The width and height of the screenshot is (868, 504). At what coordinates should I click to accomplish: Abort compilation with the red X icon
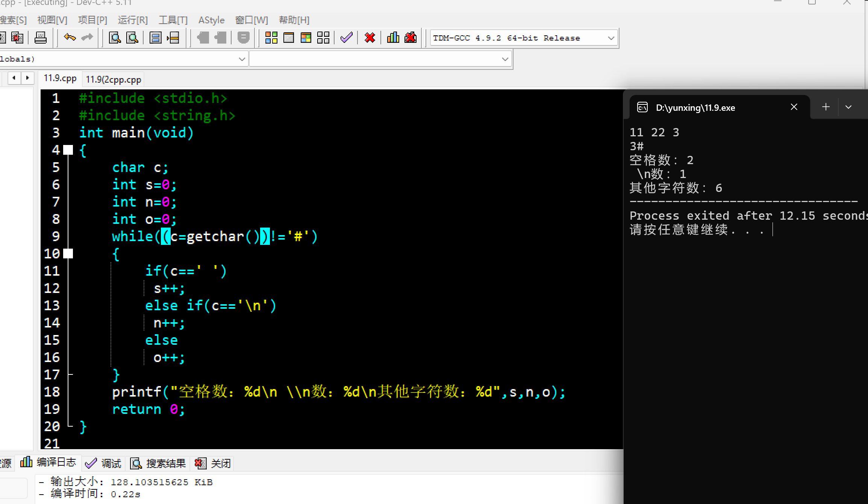pyautogui.click(x=370, y=37)
